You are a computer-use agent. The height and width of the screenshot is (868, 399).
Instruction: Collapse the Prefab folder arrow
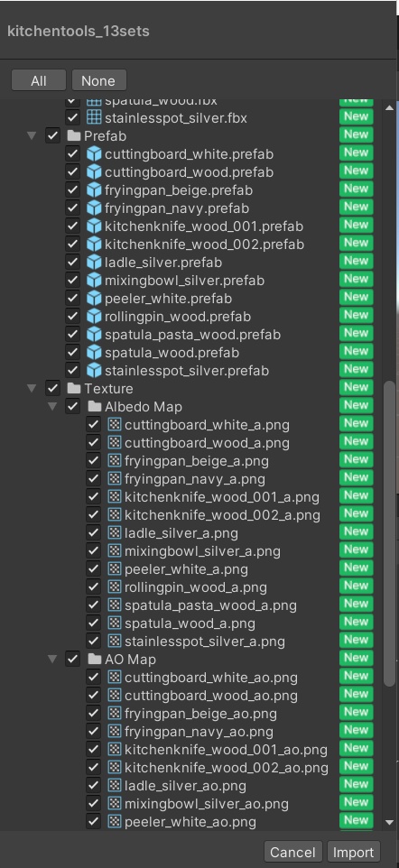tap(32, 135)
